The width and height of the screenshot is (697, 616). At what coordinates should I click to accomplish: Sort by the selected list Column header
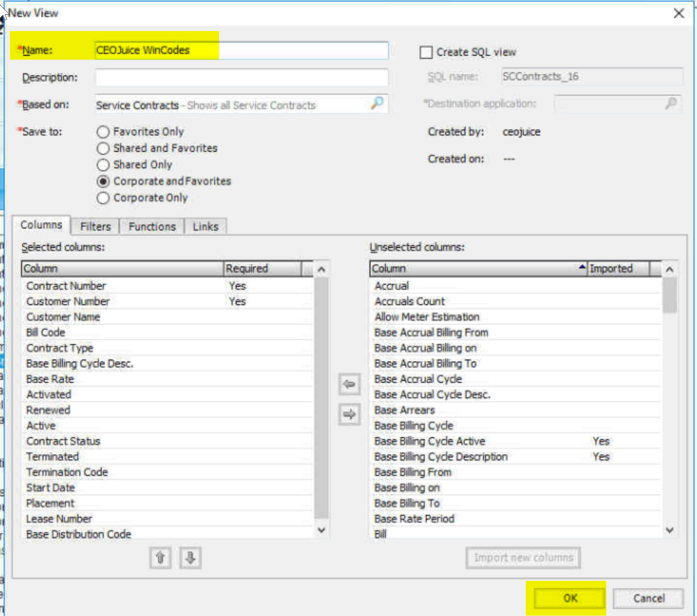123,269
